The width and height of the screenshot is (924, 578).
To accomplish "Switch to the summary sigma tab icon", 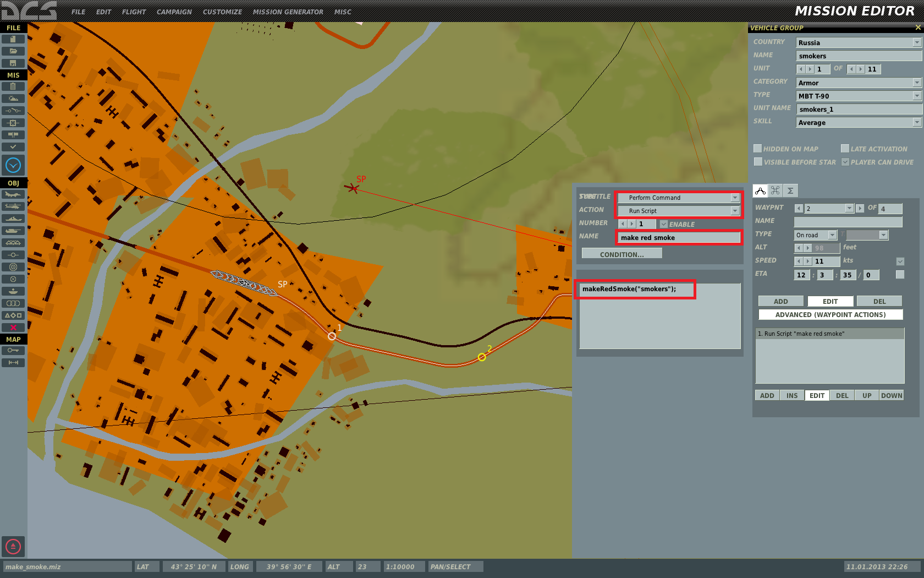I will click(790, 190).
